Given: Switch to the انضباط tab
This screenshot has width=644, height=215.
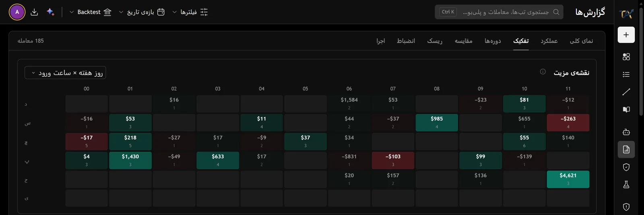Looking at the screenshot, I should click(406, 41).
